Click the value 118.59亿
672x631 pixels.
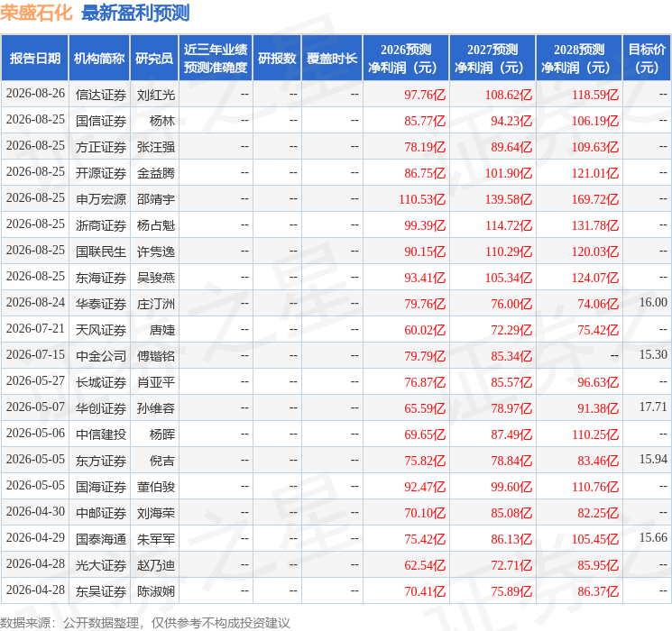pos(595,95)
